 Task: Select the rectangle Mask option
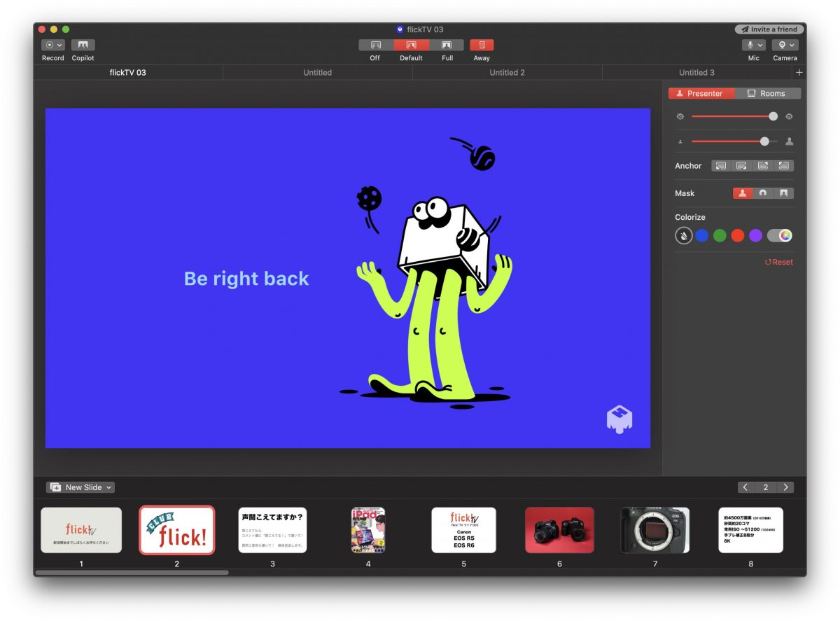(x=784, y=193)
